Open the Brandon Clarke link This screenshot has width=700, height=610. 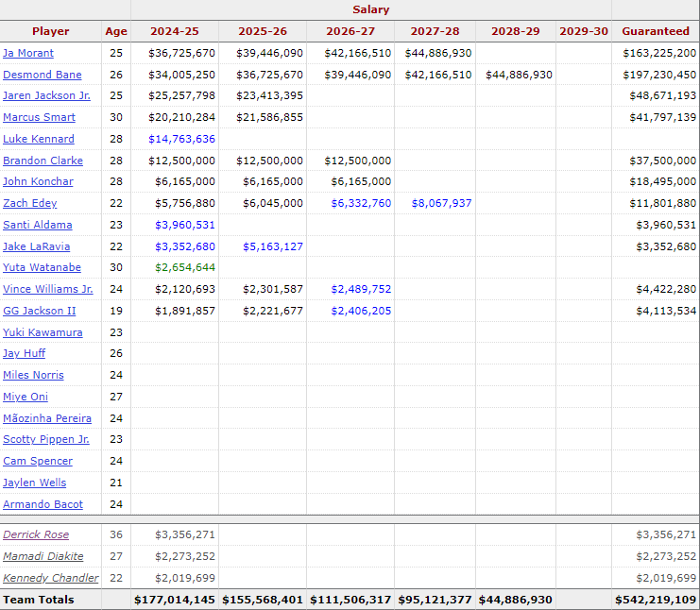click(x=43, y=161)
